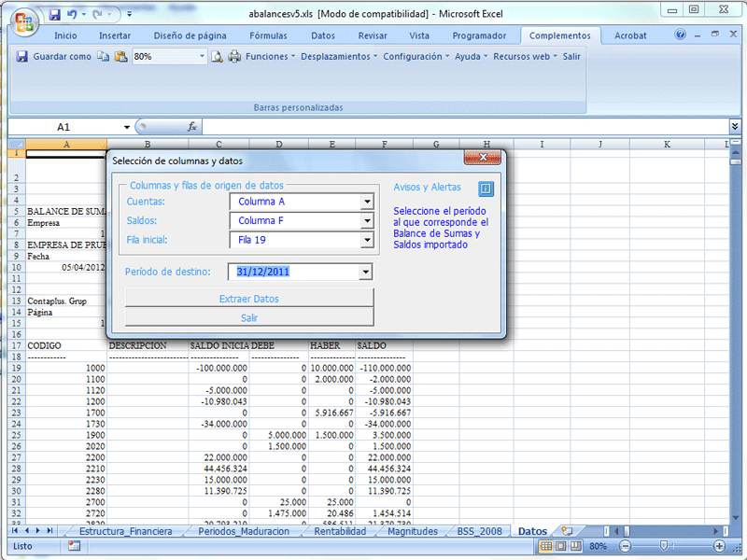Click the Redo arrow icon
747x560 pixels.
click(x=98, y=15)
